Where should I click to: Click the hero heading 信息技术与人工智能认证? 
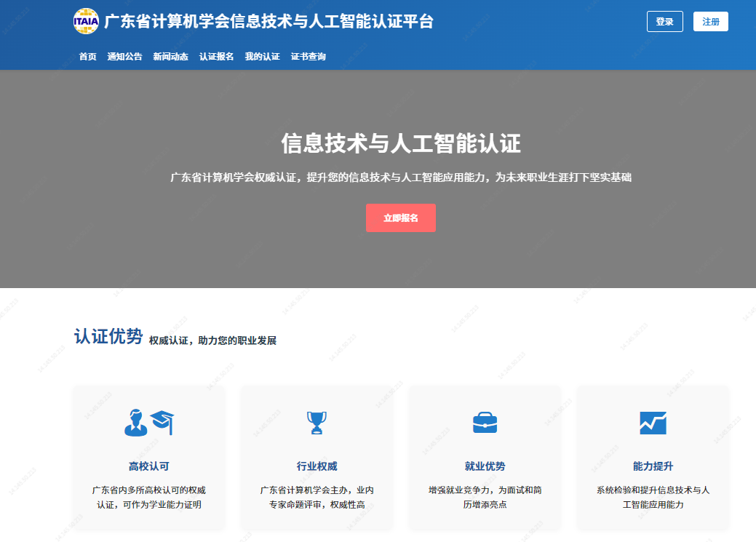(401, 143)
